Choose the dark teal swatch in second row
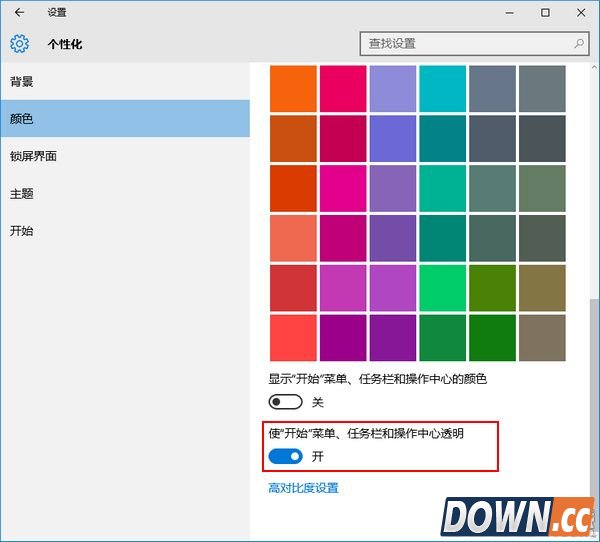600x542 pixels. point(443,139)
